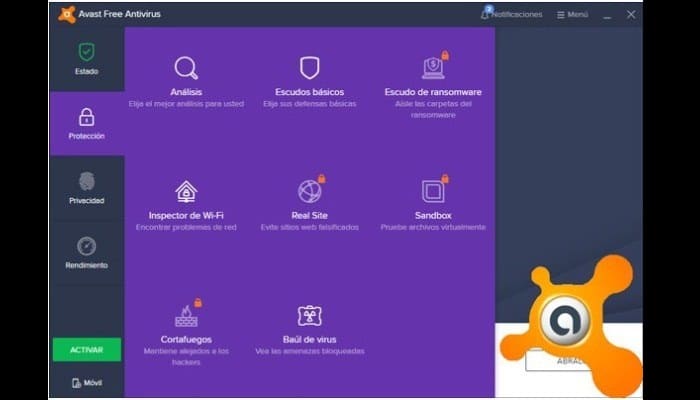The width and height of the screenshot is (700, 400).
Task: Close the Avast window
Action: [631, 15]
